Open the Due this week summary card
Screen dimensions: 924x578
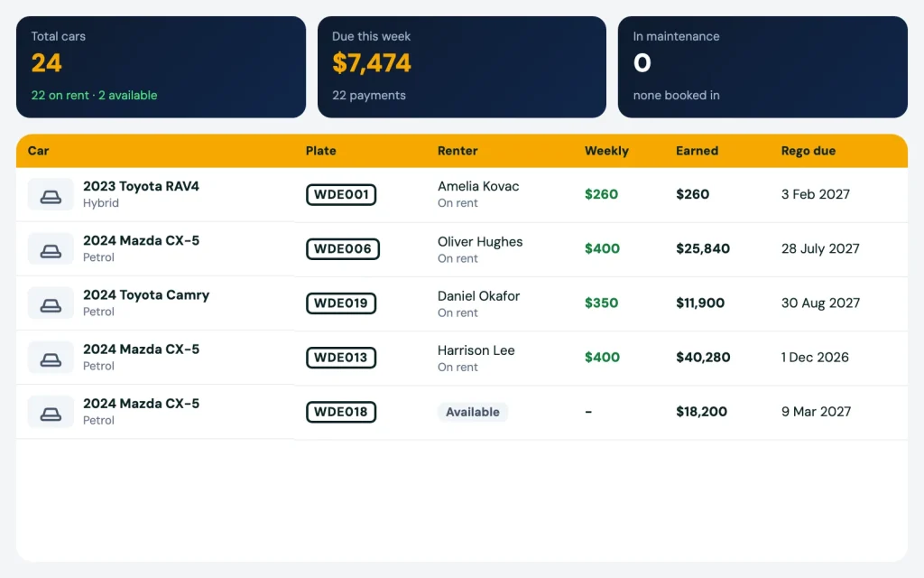click(462, 67)
